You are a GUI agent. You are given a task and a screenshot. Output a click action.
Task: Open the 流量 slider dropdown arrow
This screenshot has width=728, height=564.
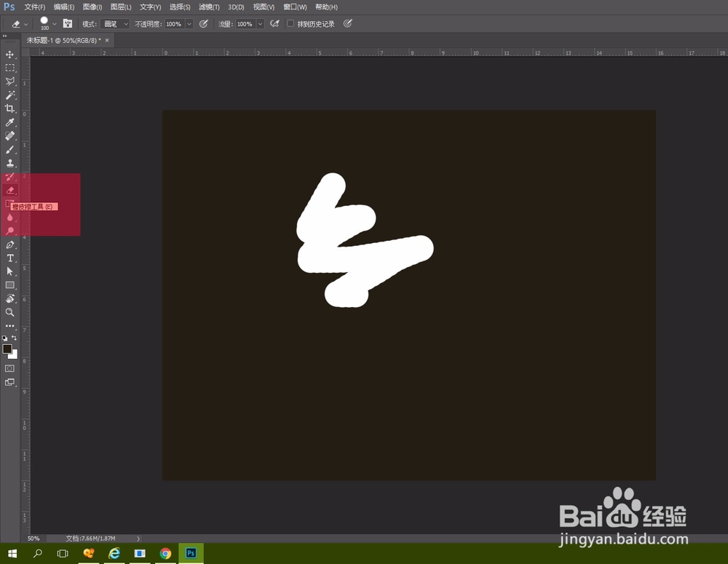coord(261,24)
